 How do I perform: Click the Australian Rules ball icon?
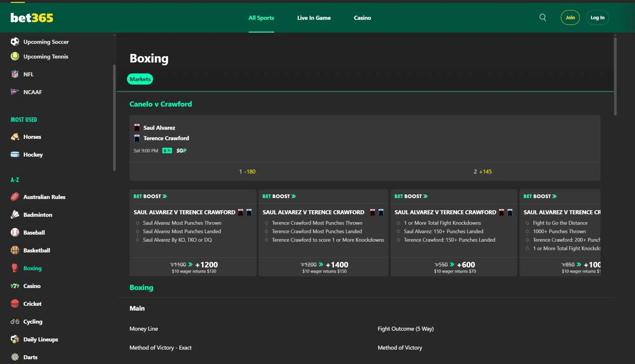pyautogui.click(x=15, y=197)
